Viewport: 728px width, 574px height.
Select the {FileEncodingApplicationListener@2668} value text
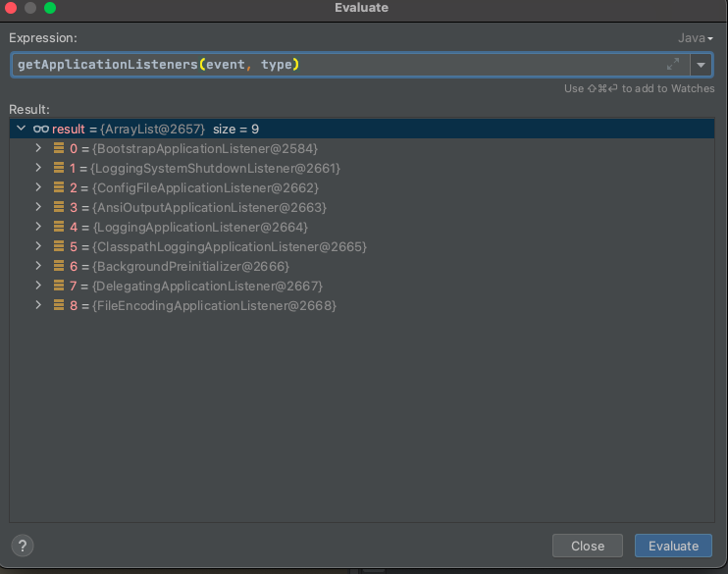pos(214,306)
